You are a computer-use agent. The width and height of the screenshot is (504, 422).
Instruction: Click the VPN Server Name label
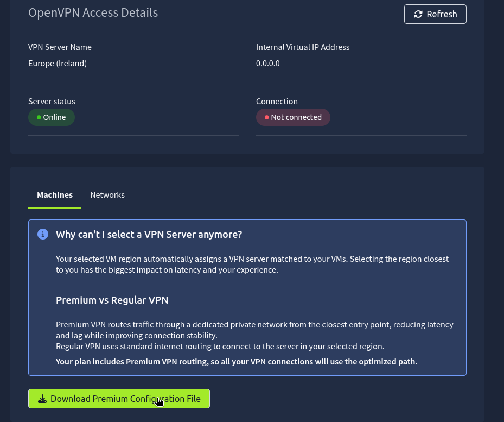[x=60, y=47]
